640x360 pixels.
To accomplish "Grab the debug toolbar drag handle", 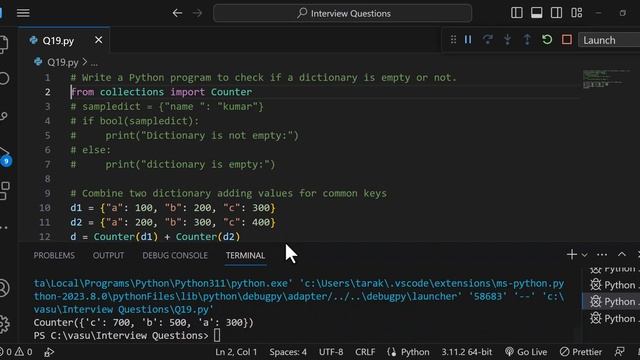I will (x=453, y=40).
